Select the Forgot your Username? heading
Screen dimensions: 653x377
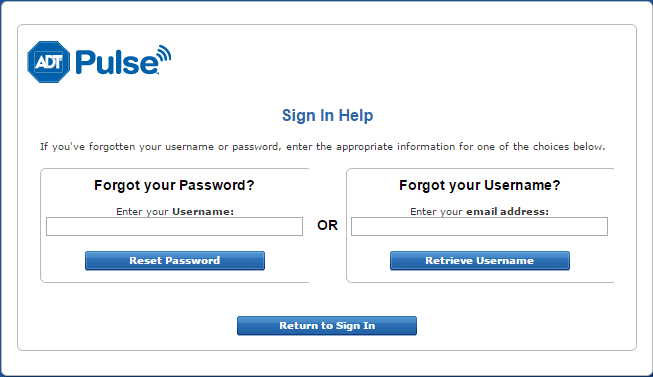pyautogui.click(x=480, y=185)
